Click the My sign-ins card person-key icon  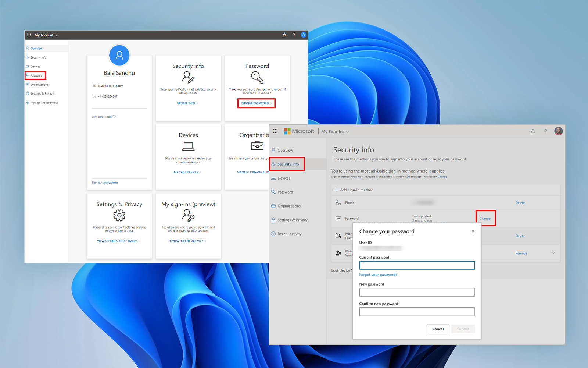click(188, 215)
